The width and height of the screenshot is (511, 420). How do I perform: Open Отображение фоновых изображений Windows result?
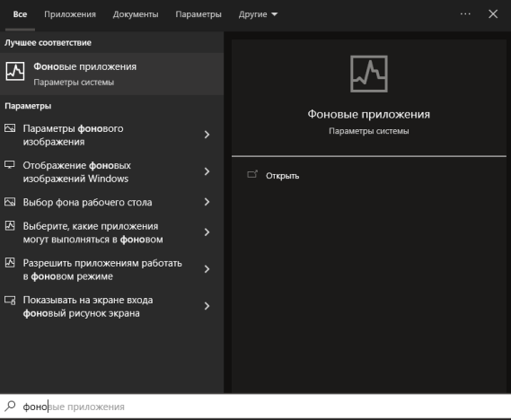(x=111, y=171)
